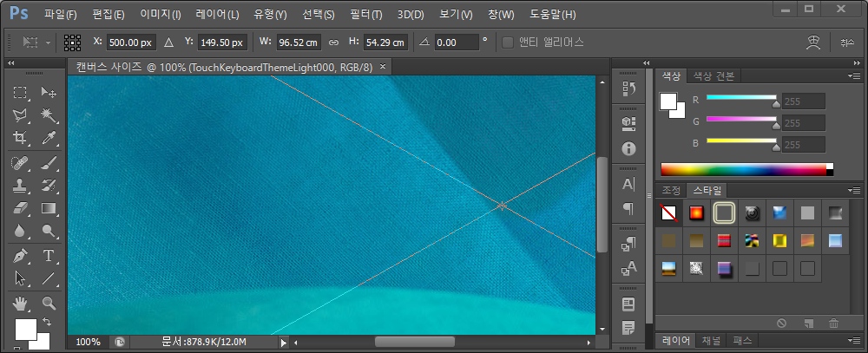This screenshot has width=868, height=353.
Task: Collapse the left tools panel arrows
Action: pos(10,63)
